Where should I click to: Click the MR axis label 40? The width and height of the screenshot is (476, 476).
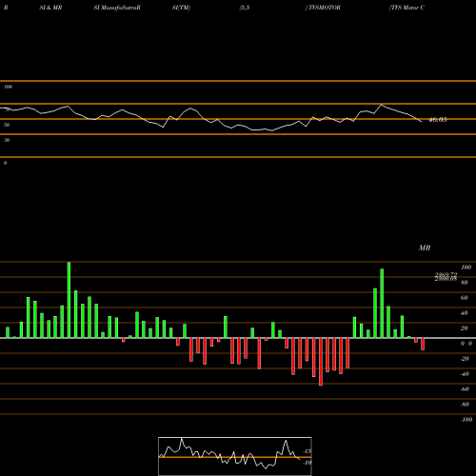(x=465, y=313)
